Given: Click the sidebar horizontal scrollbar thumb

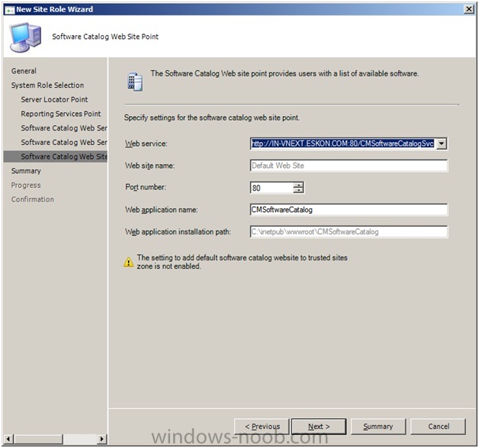Looking at the screenshot, I should [x=38, y=439].
